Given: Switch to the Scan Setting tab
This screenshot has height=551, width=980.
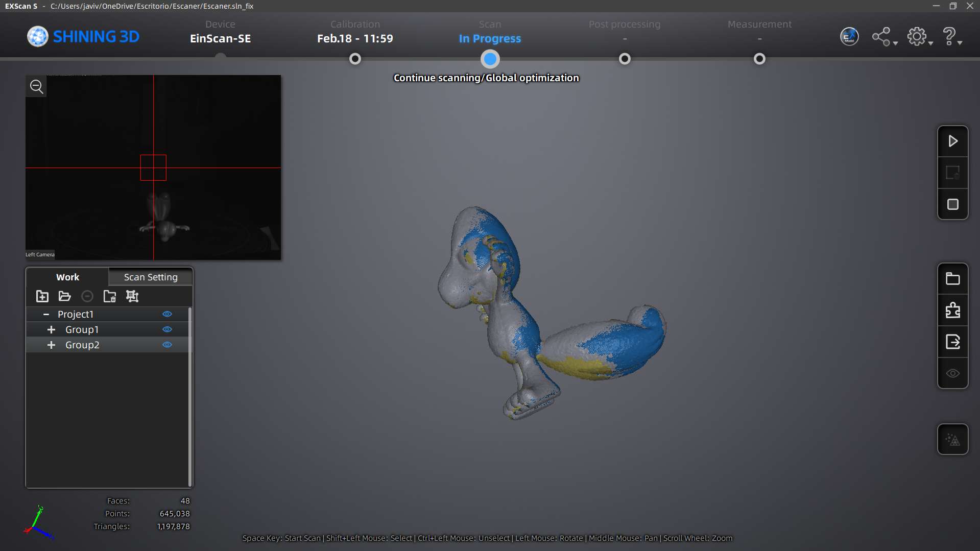Looking at the screenshot, I should click(x=151, y=277).
